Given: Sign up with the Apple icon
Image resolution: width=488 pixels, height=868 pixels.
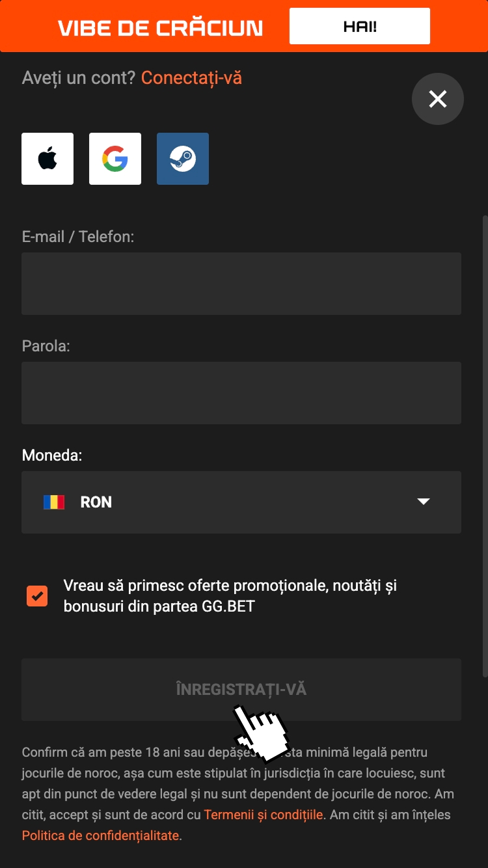Looking at the screenshot, I should (47, 159).
